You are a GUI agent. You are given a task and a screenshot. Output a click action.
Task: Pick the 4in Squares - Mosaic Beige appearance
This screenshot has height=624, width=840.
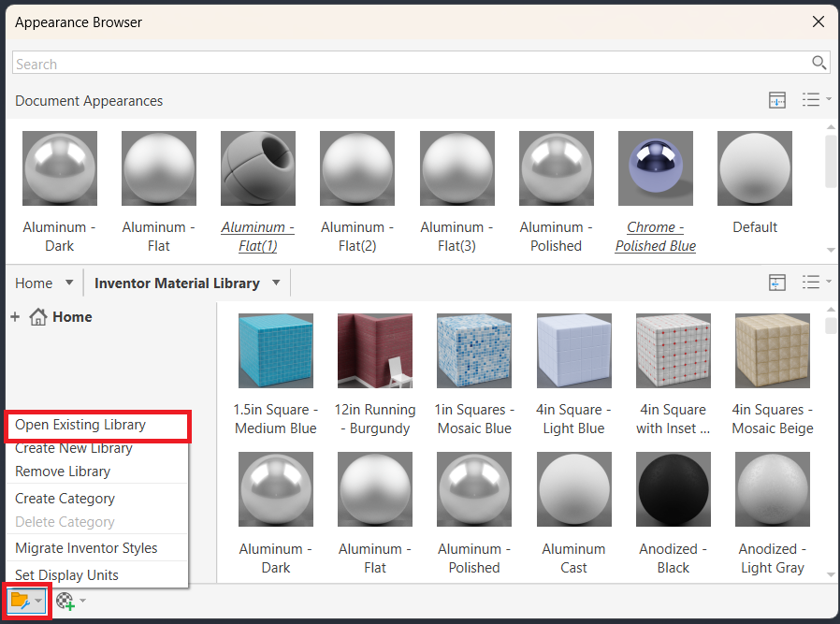coord(773,374)
